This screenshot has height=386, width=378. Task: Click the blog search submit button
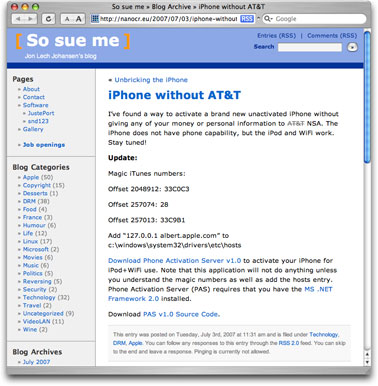pos(352,47)
